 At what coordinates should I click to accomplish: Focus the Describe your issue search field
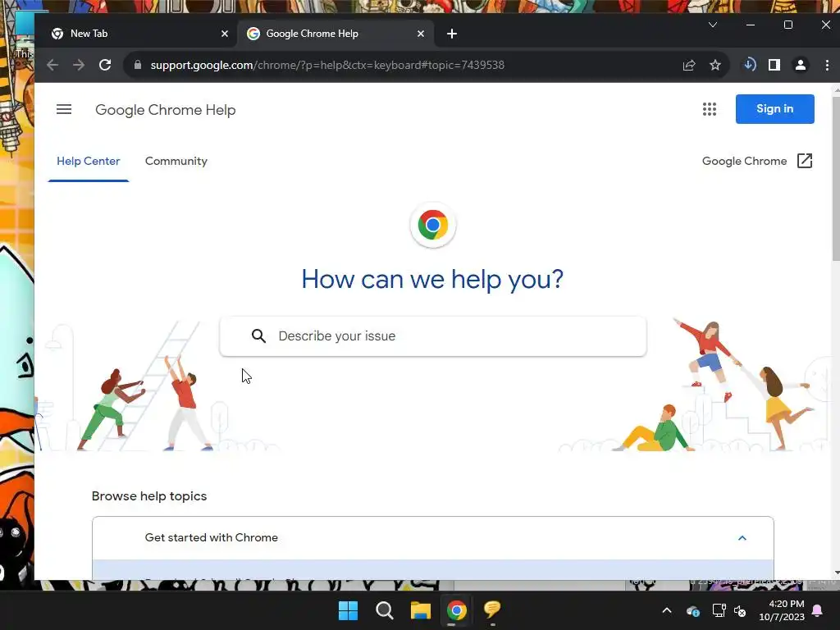[433, 336]
